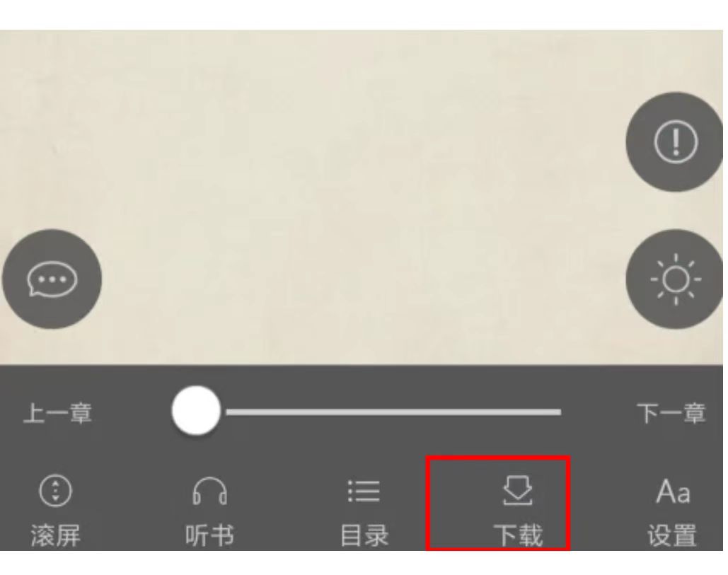This screenshot has height=575, width=728.
Task: Select the 滚屏 text label
Action: click(56, 535)
